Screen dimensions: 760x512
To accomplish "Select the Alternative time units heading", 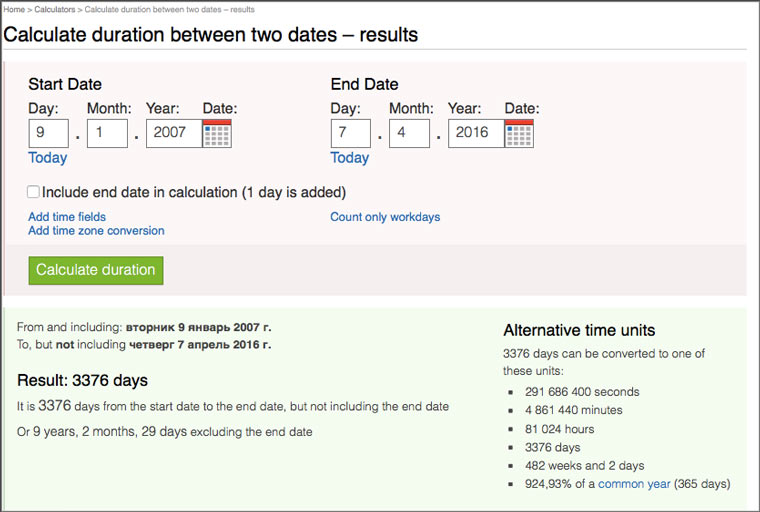I will [x=579, y=330].
